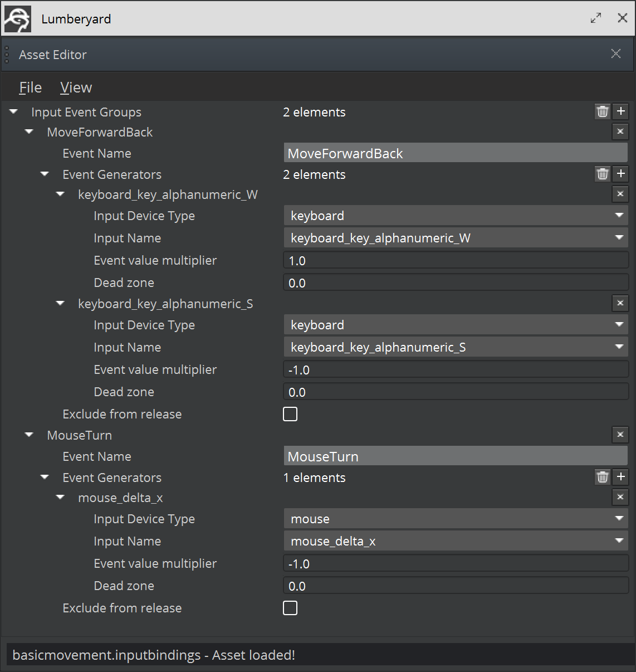The image size is (636, 672).
Task: Toggle Exclude from release for MoveForwardBack
Action: pyautogui.click(x=290, y=414)
